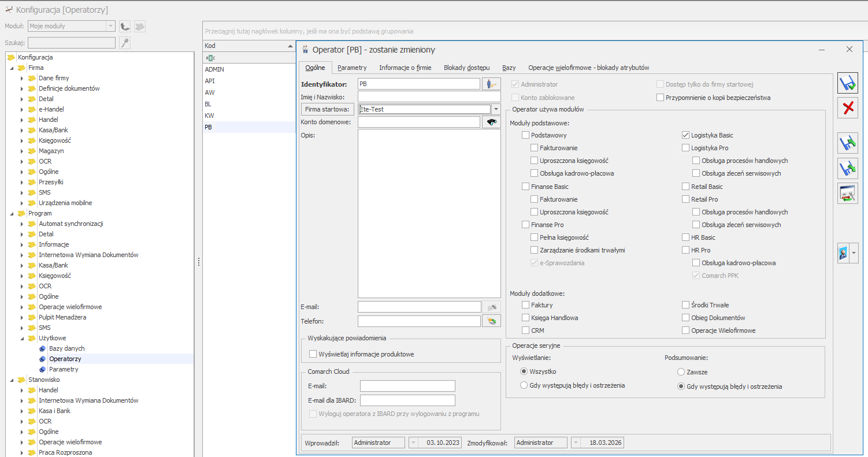Viewport: 868px width, 457px height.
Task: Click the search pin icon next to Szukaj
Action: [125, 43]
